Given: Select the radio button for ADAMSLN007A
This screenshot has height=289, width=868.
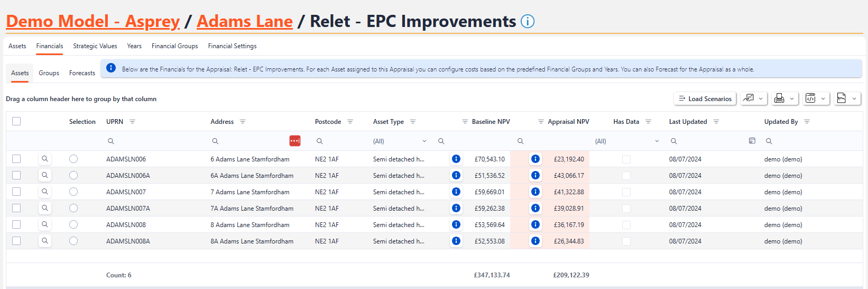Looking at the screenshot, I should (x=73, y=208).
